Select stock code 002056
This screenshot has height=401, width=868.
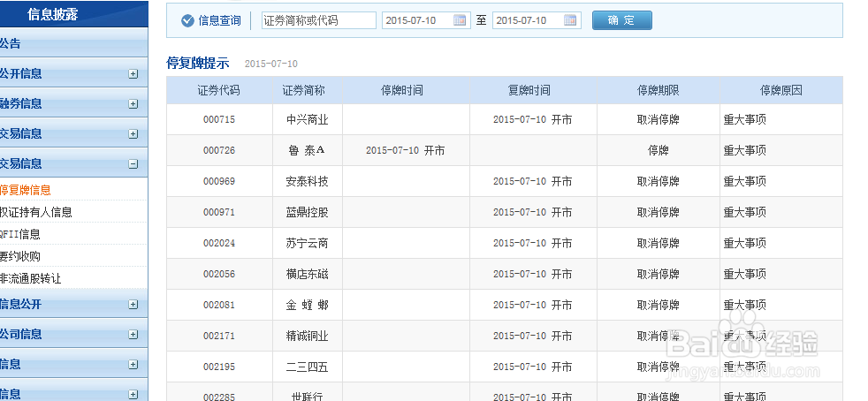pyautogui.click(x=219, y=275)
